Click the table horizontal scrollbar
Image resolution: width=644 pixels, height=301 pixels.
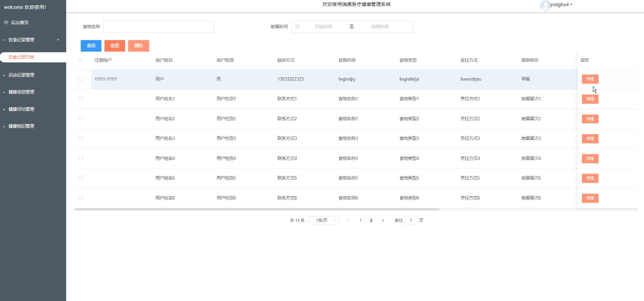[257, 209]
